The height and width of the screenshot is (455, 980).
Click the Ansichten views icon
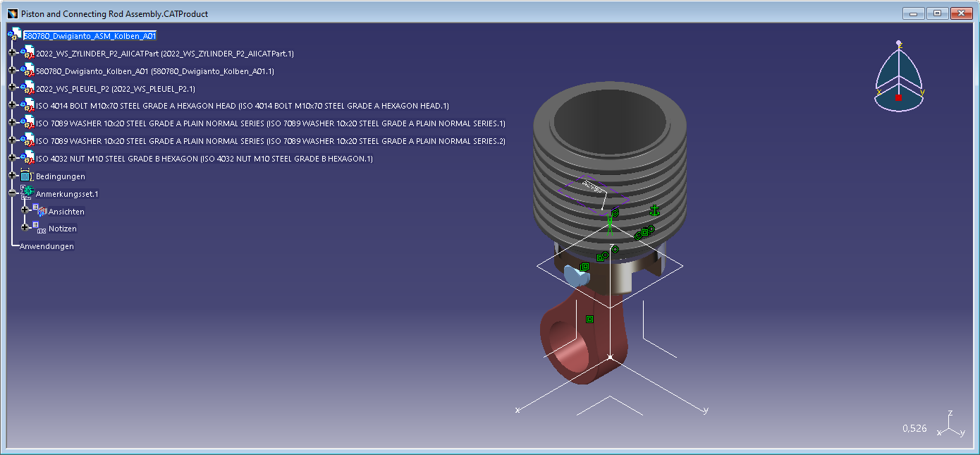click(40, 211)
